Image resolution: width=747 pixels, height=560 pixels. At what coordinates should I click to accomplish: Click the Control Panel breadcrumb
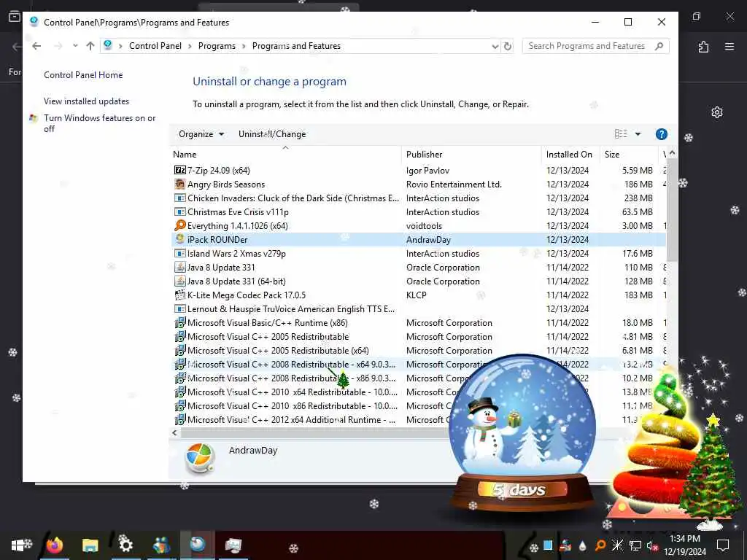pyautogui.click(x=155, y=46)
